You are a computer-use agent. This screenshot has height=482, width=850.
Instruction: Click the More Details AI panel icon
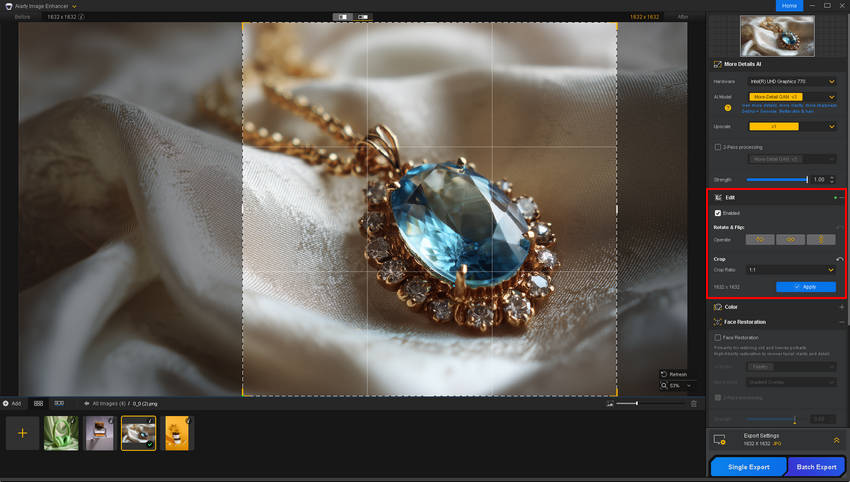coord(718,64)
